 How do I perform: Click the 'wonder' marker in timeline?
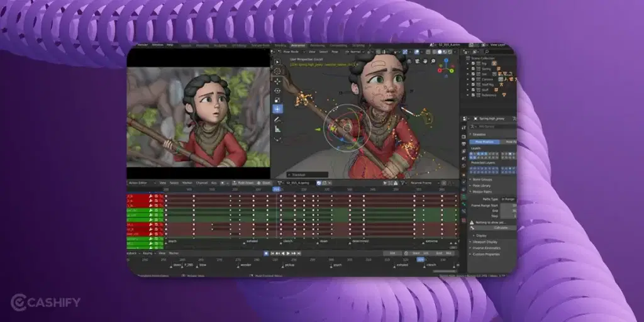pyautogui.click(x=245, y=265)
